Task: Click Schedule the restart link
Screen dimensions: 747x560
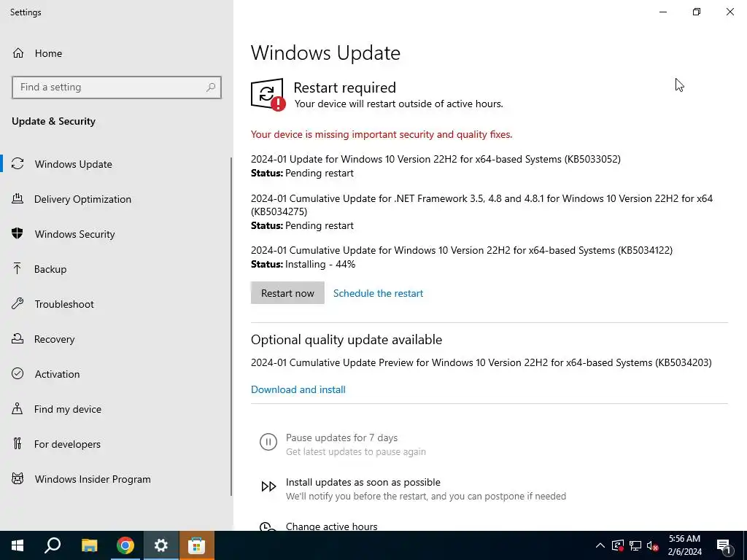Action: [x=378, y=293]
